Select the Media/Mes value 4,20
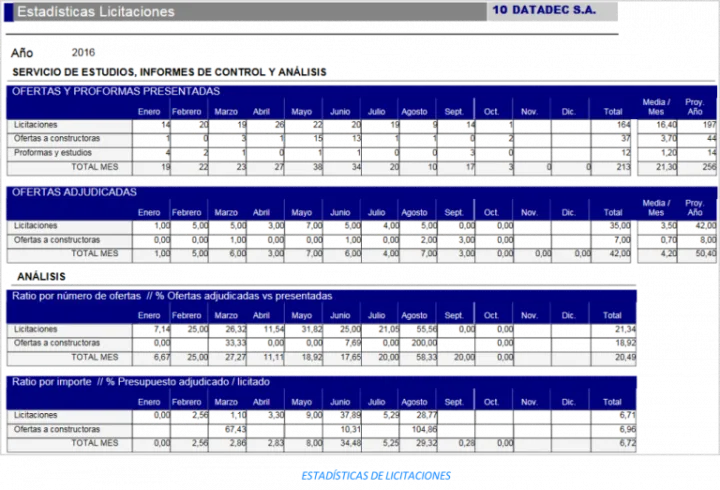The width and height of the screenshot is (720, 490). (x=669, y=253)
